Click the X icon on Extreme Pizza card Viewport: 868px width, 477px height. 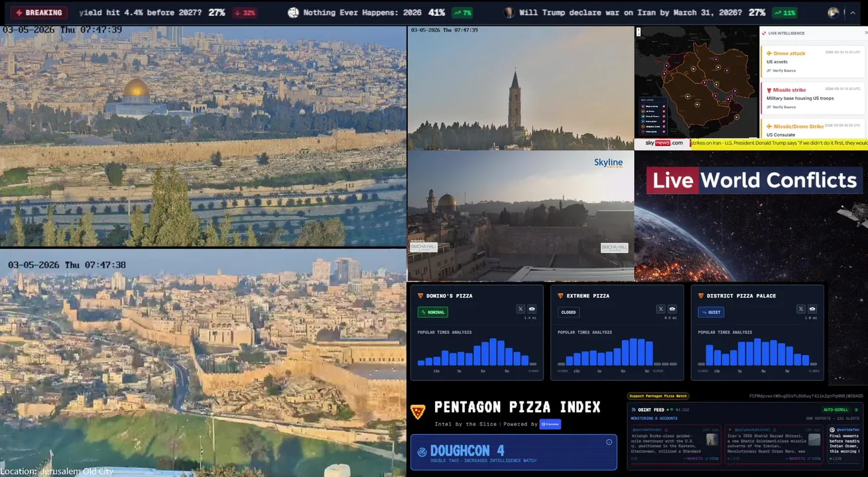[x=660, y=309]
